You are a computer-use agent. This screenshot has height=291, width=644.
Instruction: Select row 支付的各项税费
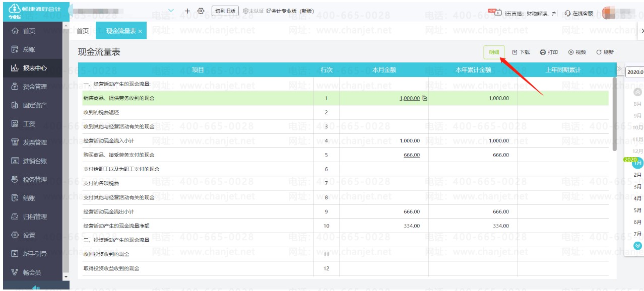pyautogui.click(x=345, y=183)
